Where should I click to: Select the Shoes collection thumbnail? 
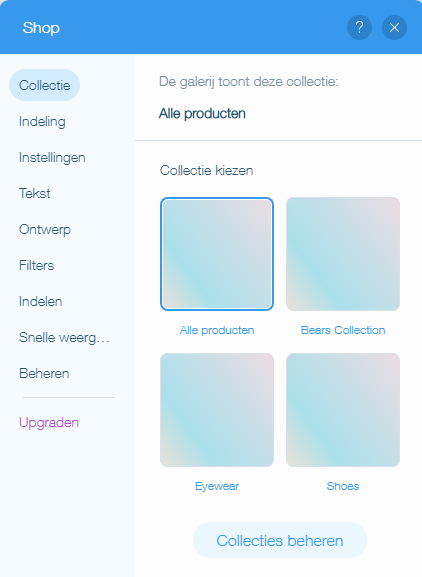343,410
